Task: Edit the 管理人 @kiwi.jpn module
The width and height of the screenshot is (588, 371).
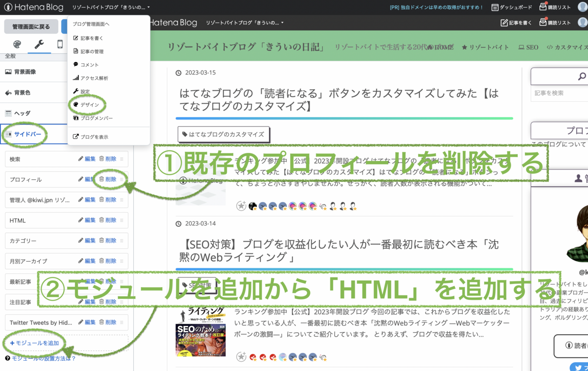Action: 87,200
